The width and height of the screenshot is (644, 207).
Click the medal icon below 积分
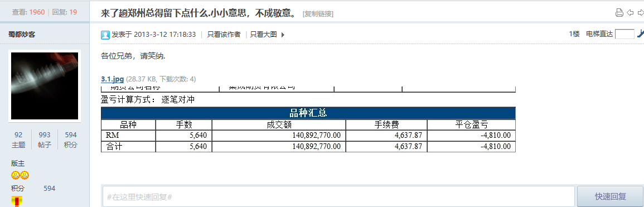tap(17, 201)
